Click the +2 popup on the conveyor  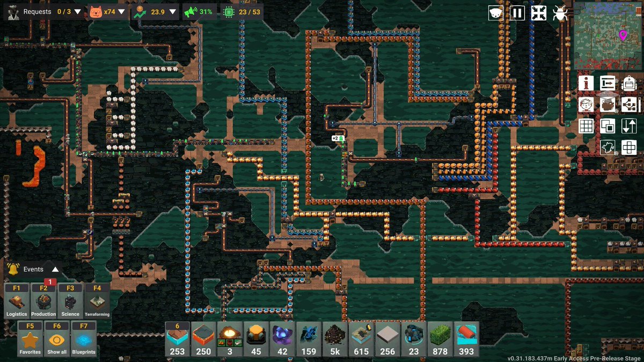(x=337, y=138)
